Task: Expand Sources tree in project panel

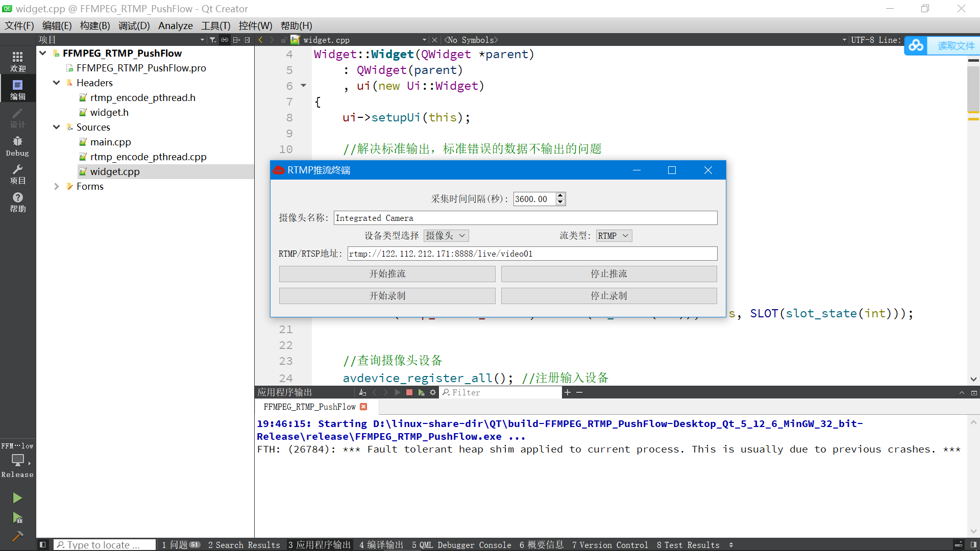Action: [x=57, y=127]
